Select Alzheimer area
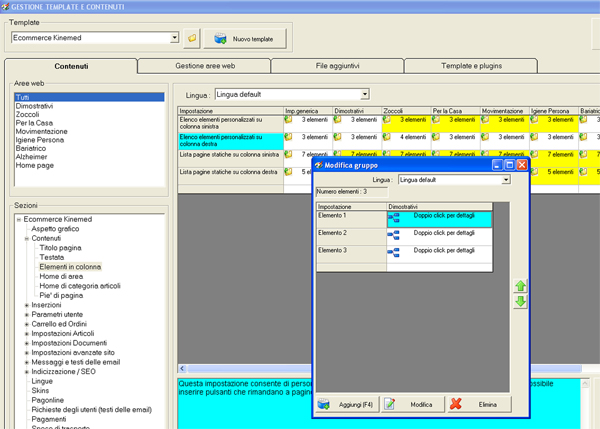The width and height of the screenshot is (600, 429). tap(32, 157)
